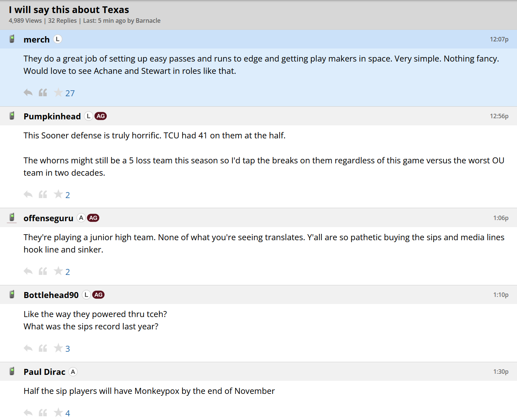
Task: Click the 12:07p post timestamp
Action: click(x=499, y=39)
